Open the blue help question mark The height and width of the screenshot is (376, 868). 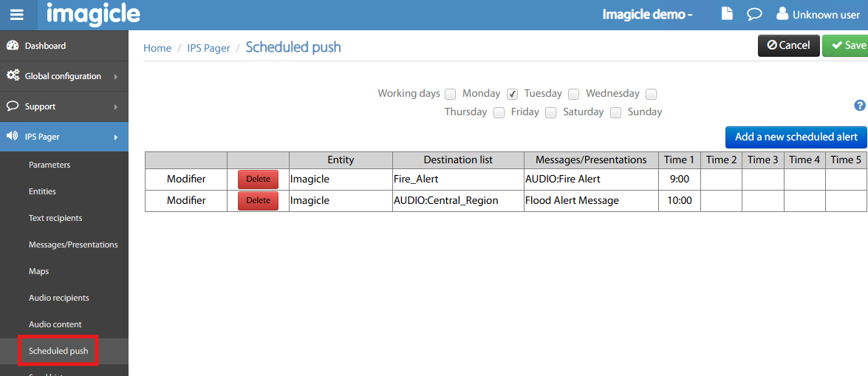tap(859, 106)
